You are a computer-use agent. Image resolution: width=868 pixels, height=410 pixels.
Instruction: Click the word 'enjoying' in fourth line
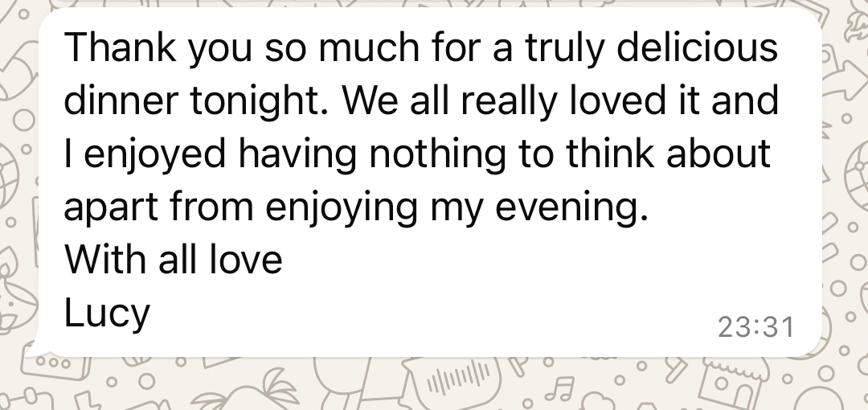[x=342, y=207]
